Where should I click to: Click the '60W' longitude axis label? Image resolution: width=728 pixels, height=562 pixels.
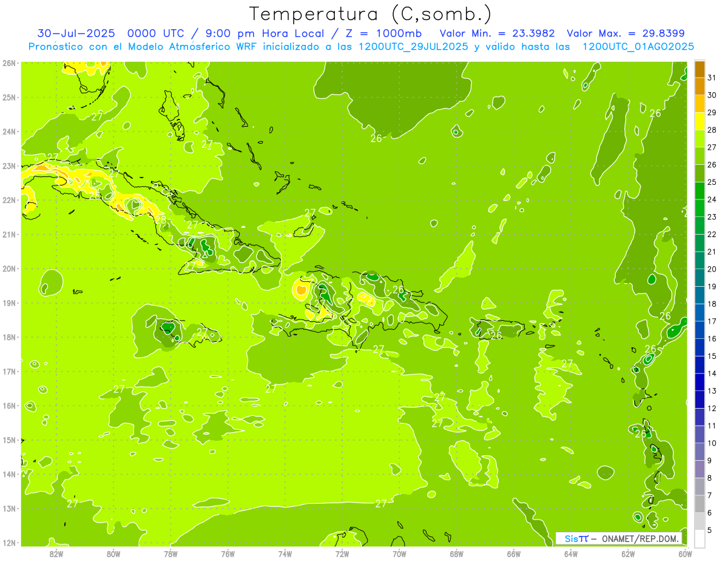point(686,554)
